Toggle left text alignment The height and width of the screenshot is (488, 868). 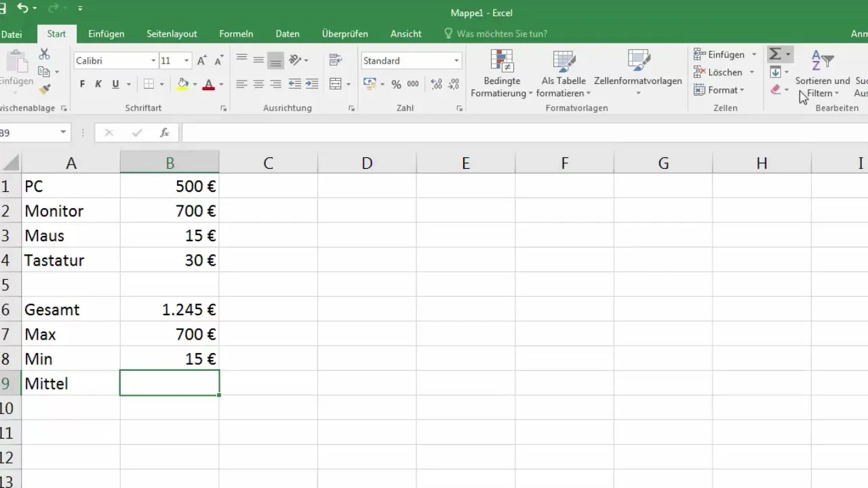(241, 84)
